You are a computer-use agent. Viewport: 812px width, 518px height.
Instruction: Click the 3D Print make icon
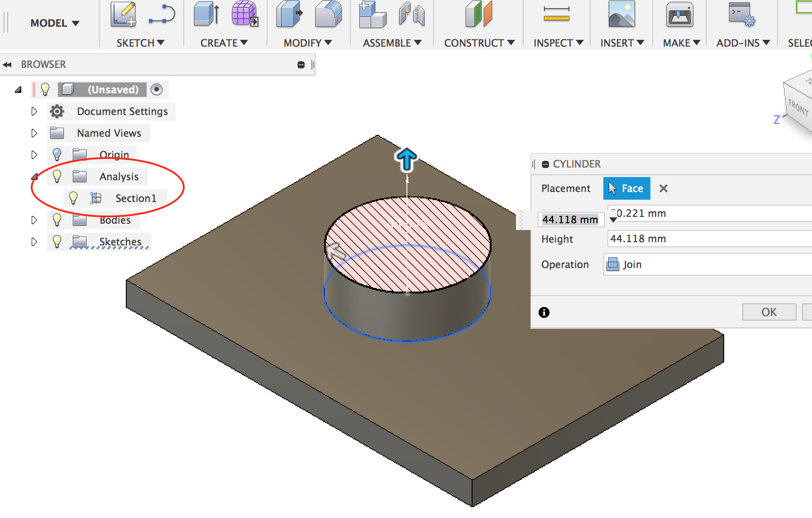(680, 14)
